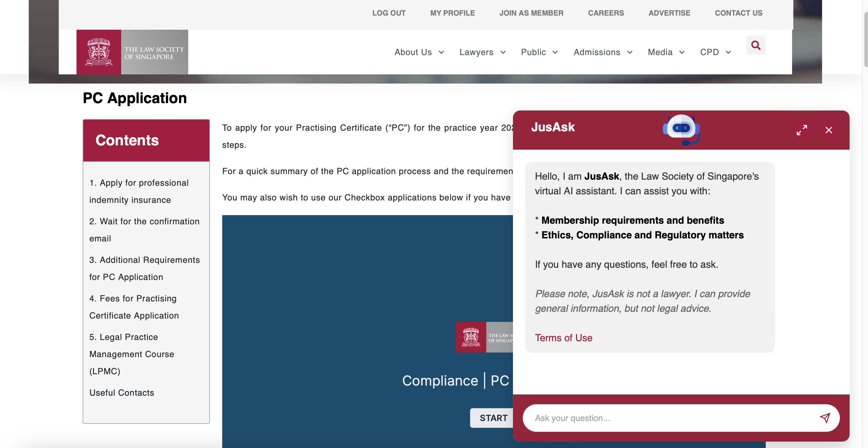Click the send message arrow icon
This screenshot has height=448, width=868.
(825, 418)
